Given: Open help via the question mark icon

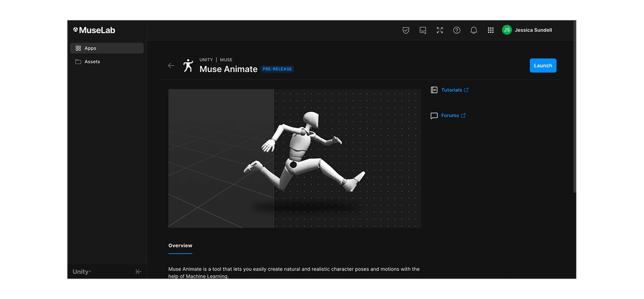Looking at the screenshot, I should point(457,30).
